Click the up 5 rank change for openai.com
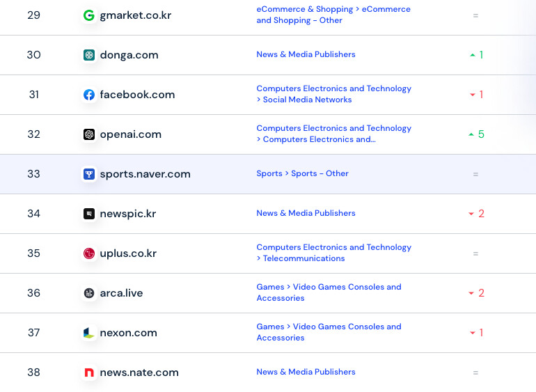Screen dimensions: 536x392 coord(476,134)
